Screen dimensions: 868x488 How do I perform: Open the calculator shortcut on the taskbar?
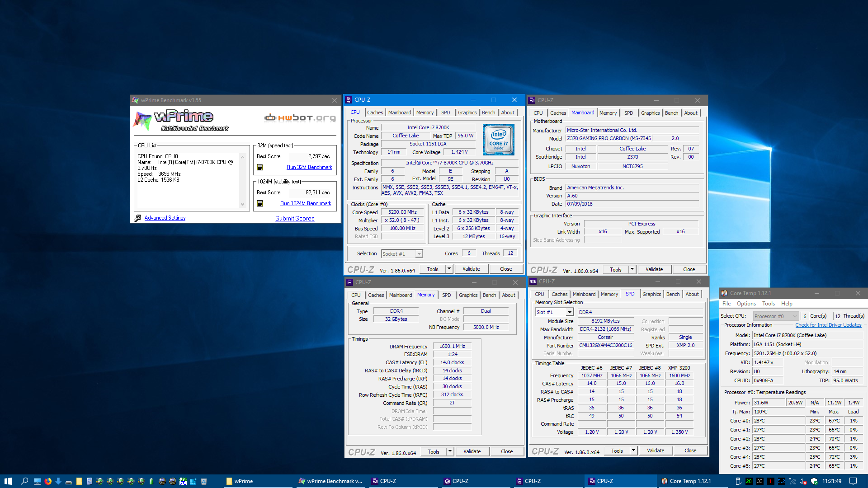click(89, 481)
